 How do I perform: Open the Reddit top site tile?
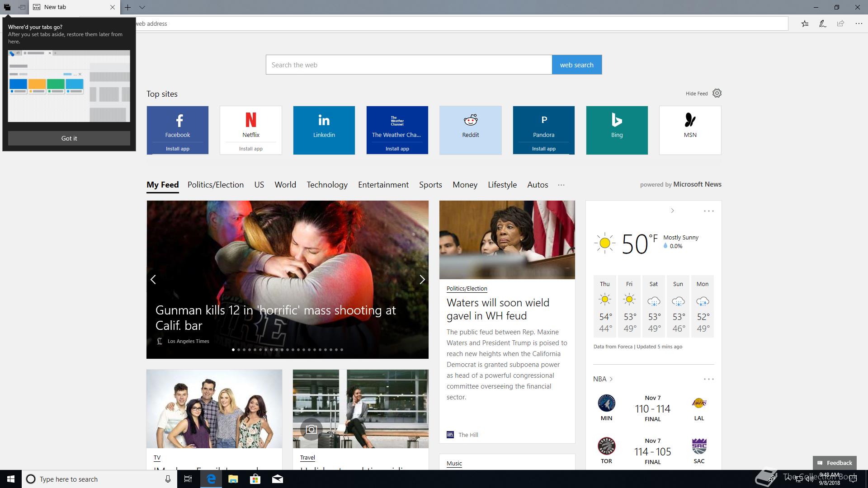click(x=471, y=131)
